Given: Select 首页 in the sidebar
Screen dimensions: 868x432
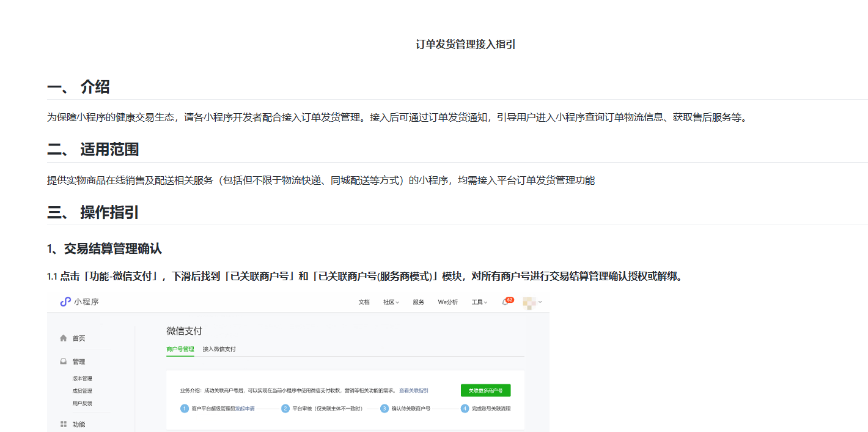Looking at the screenshot, I should click(x=79, y=338).
